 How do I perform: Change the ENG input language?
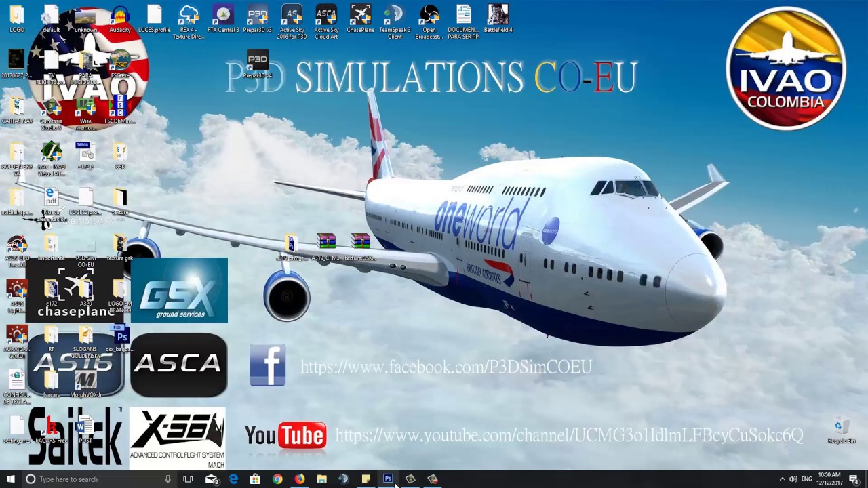click(806, 479)
